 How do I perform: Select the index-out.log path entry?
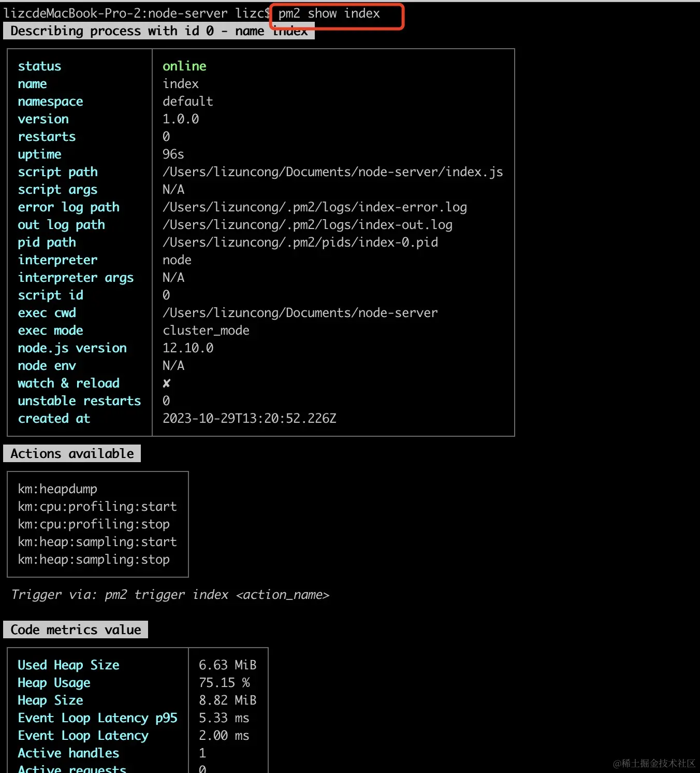tap(307, 224)
